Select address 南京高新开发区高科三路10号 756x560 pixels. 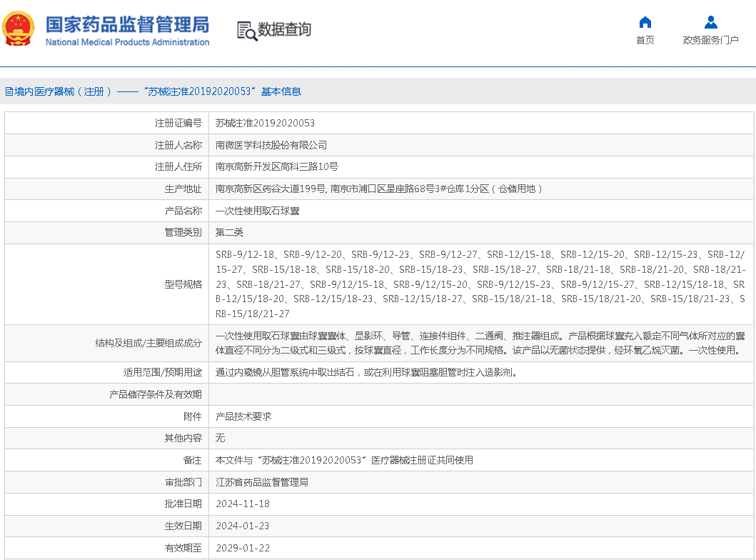click(276, 167)
